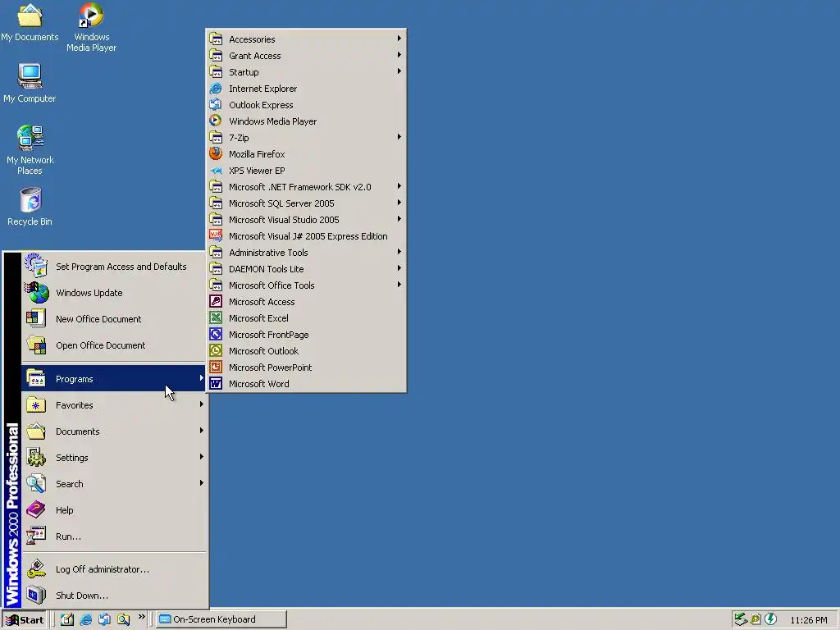Click the Shut Down icon in Start menu
Viewport: 840px width, 630px height.
coord(36,596)
